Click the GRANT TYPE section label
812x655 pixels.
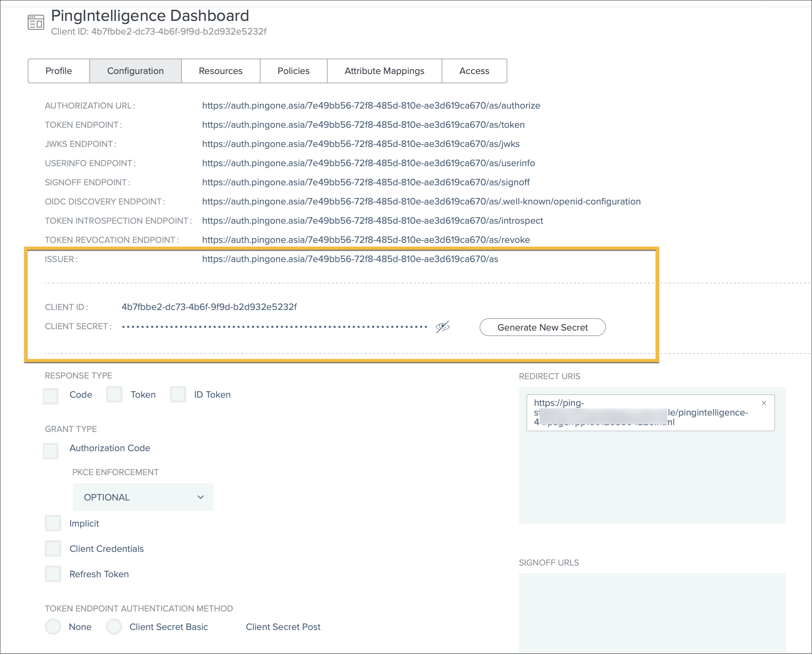point(71,429)
